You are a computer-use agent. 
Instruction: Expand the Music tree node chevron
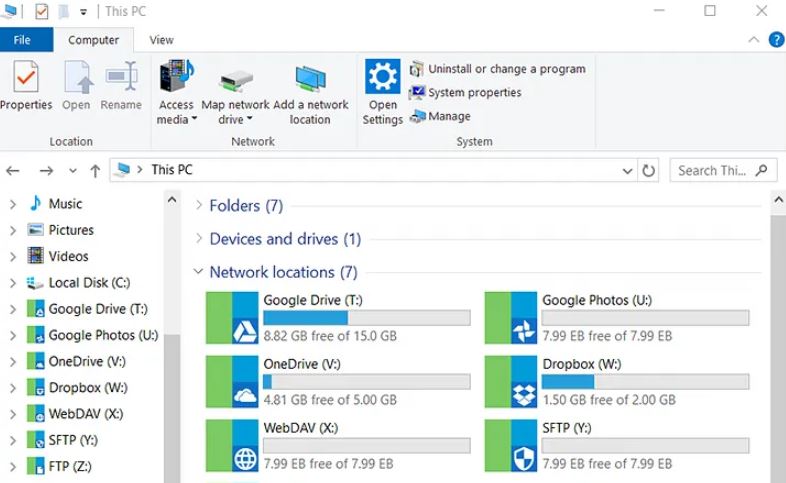click(x=13, y=204)
